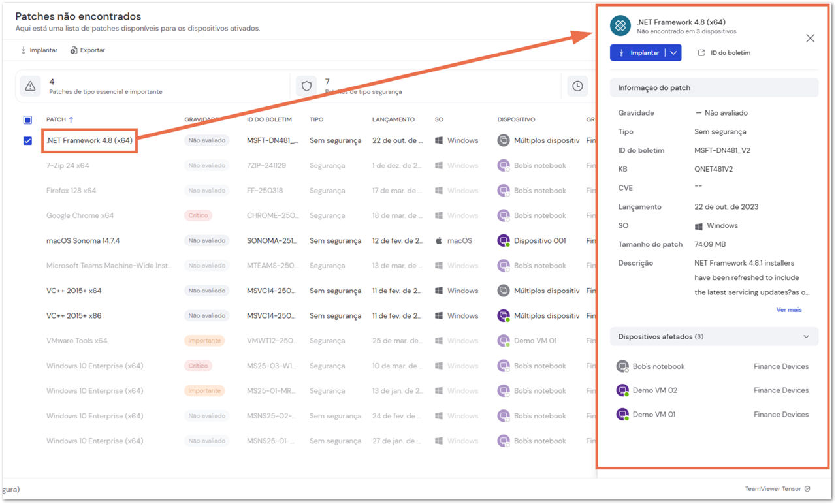Click Bob's notebook icon in 7-Zip row
Viewport: 836px width, 504px height.
[504, 165]
